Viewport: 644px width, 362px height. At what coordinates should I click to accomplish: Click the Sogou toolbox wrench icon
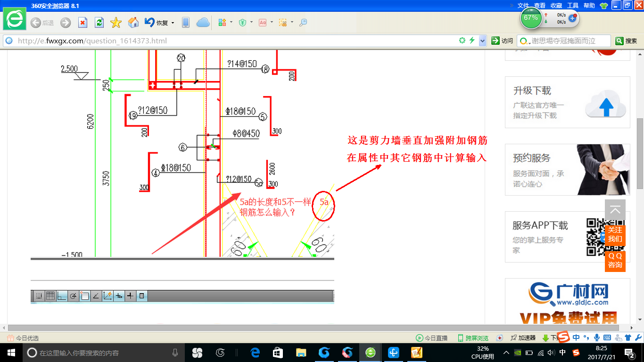click(638, 337)
